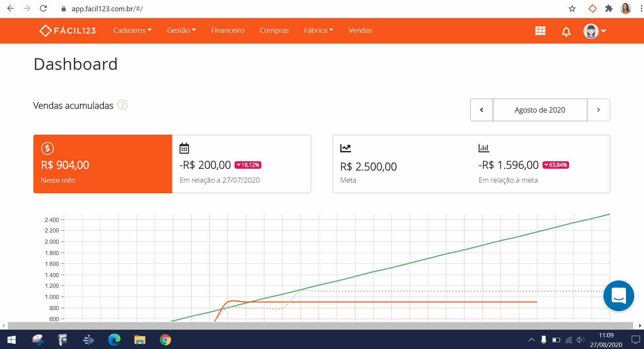Open Microsoft Edge from the taskbar
The width and height of the screenshot is (644, 349).
[x=114, y=340]
